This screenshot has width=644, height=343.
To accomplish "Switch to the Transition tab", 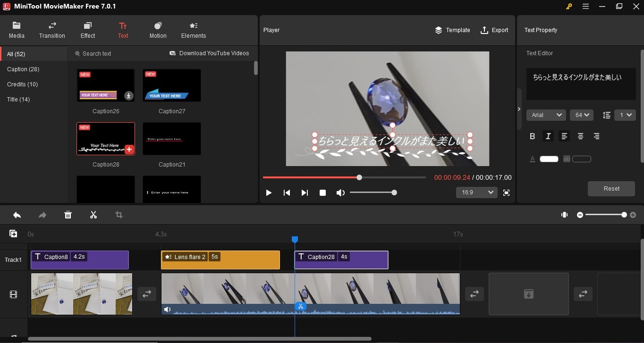I will [x=52, y=30].
